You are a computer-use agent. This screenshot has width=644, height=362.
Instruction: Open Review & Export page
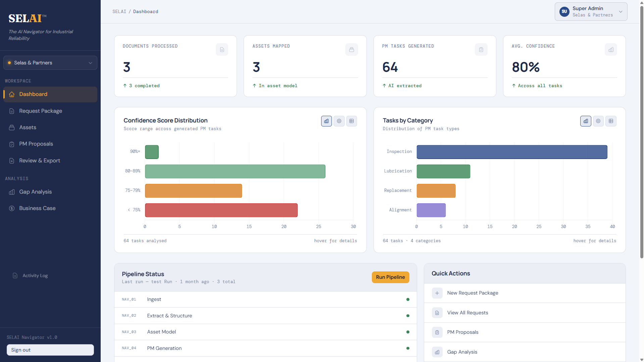[50, 161]
